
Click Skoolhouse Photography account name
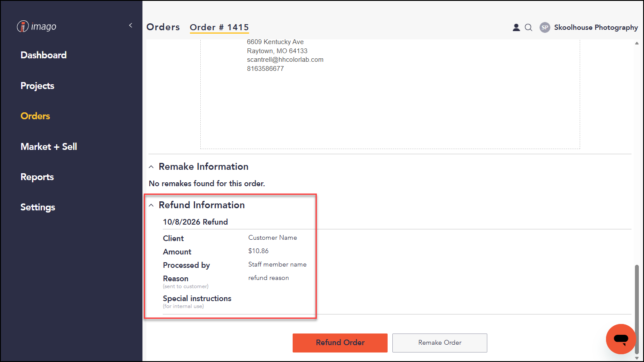click(596, 27)
